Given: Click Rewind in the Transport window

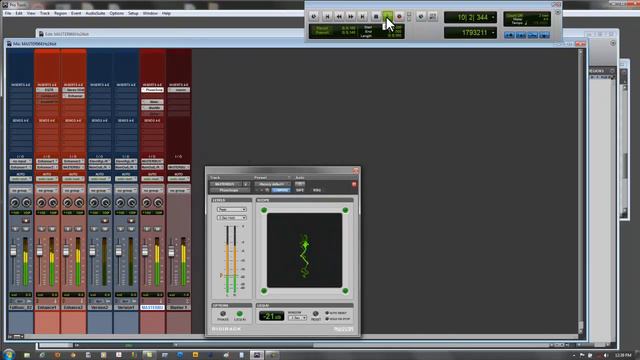Looking at the screenshot, I should 339,16.
